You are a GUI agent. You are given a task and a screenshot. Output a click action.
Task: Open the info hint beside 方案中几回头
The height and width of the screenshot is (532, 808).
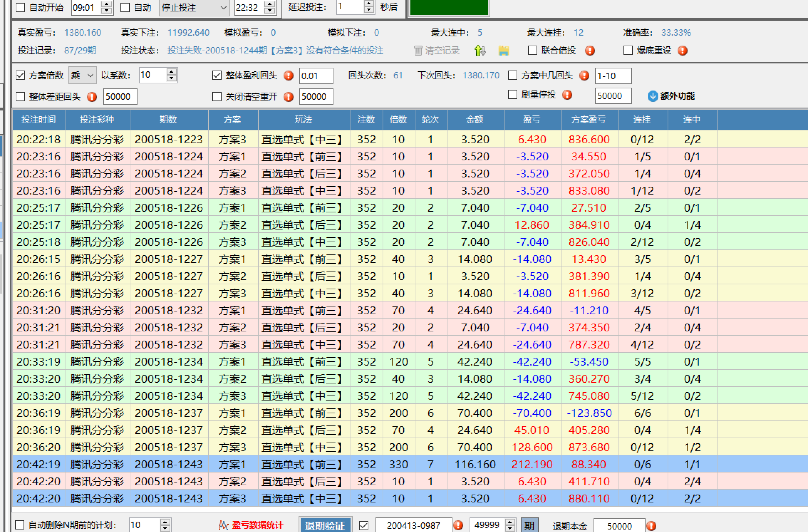584,76
